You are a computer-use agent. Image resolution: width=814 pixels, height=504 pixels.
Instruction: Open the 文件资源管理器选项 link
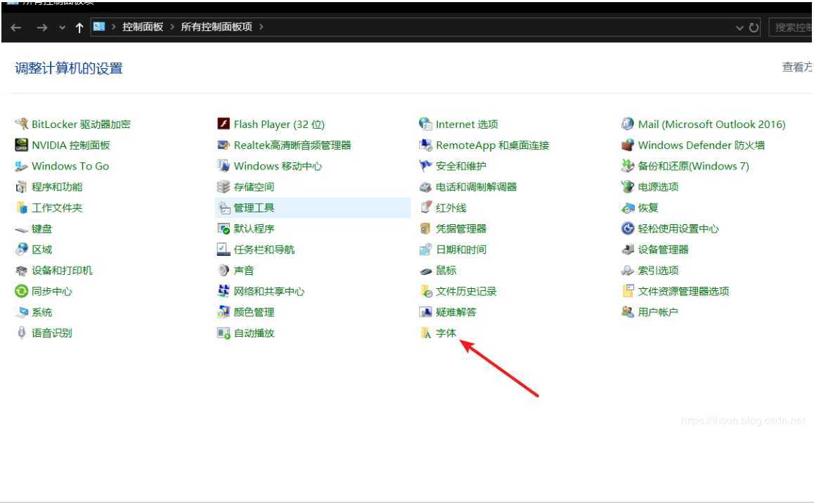click(683, 291)
